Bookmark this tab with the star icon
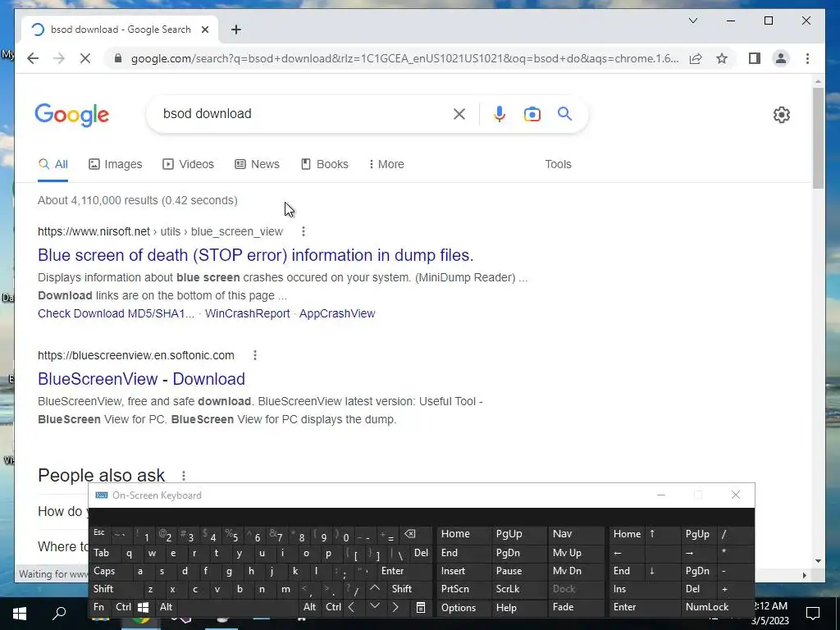Screen dimensions: 840x630 click(722, 58)
